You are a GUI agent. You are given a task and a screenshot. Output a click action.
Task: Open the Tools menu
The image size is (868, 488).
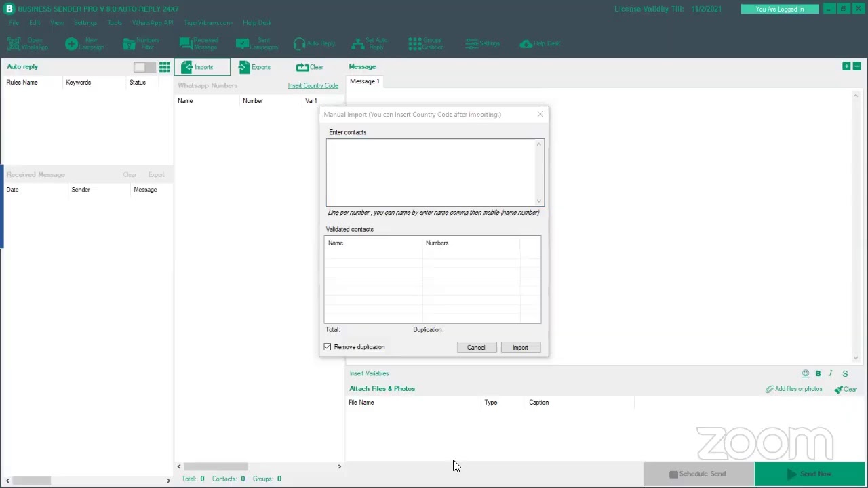point(115,22)
